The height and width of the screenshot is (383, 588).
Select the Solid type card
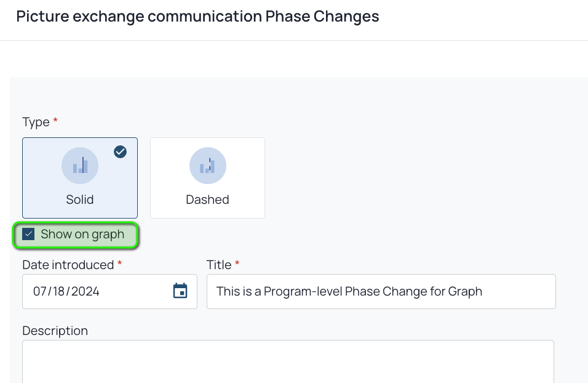80,177
